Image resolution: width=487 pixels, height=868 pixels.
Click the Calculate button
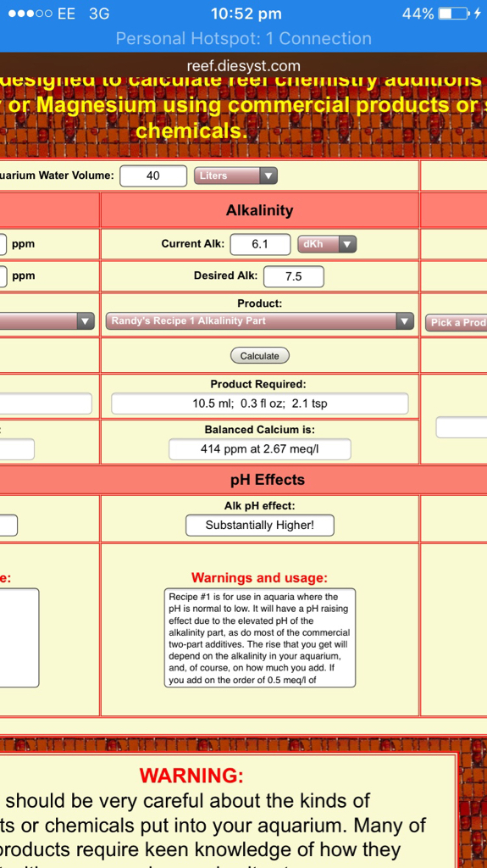pyautogui.click(x=259, y=355)
